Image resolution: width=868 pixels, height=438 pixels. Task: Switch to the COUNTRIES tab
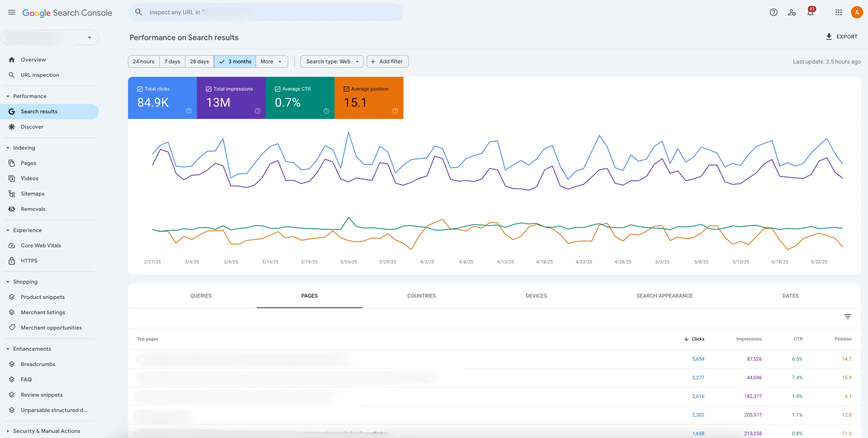coord(421,296)
